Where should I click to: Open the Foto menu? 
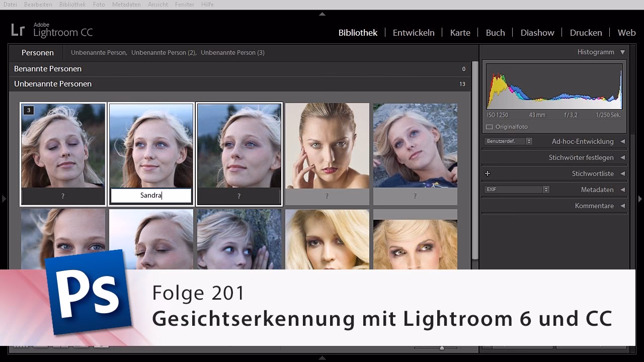point(99,5)
